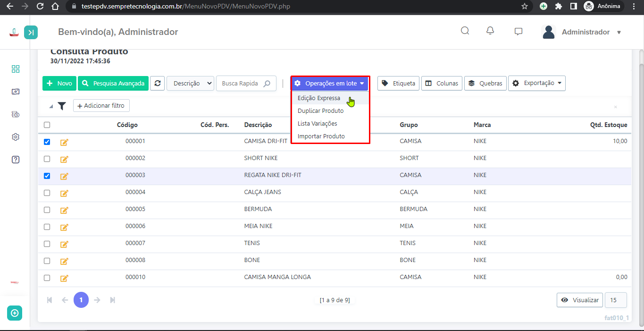Open the Colunas settings button

(442, 83)
